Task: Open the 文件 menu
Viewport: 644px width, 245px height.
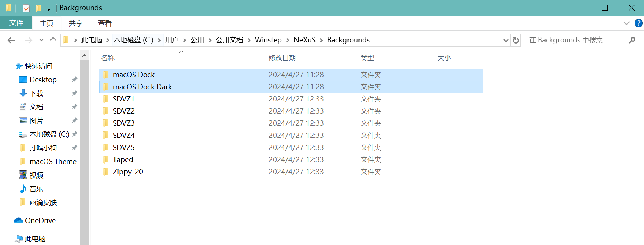Action: pos(16,23)
